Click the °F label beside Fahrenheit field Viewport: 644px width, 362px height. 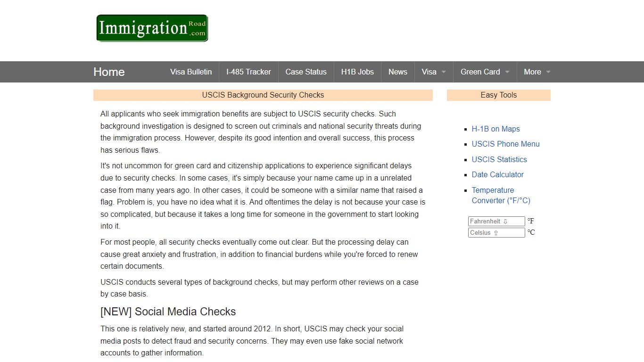(x=531, y=221)
